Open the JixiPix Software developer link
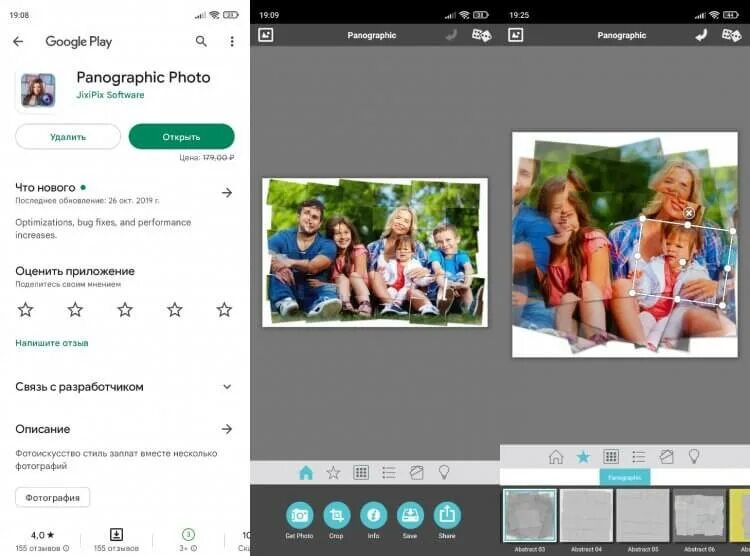The width and height of the screenshot is (750, 556). (x=110, y=95)
